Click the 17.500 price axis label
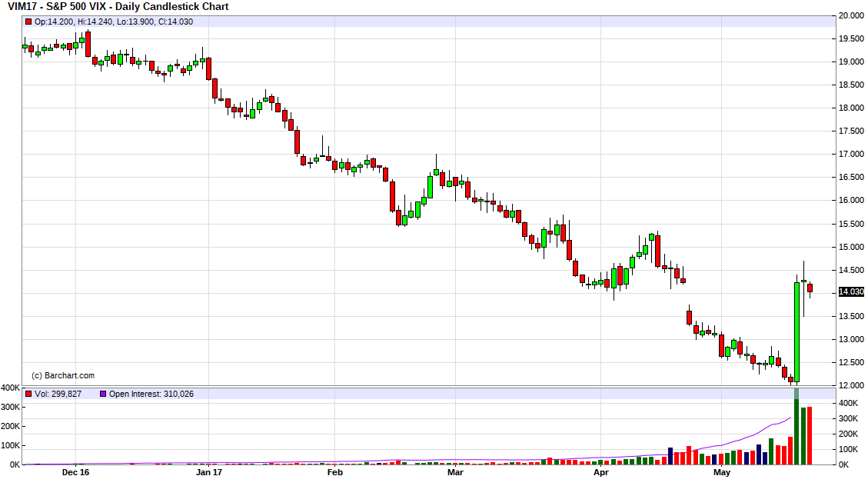Viewport: 868px width, 496px height. point(851,131)
